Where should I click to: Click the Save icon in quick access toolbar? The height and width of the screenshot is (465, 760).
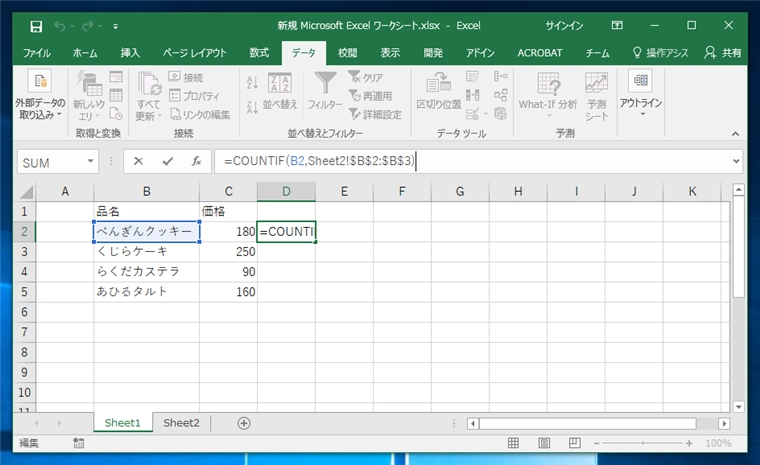[x=36, y=26]
